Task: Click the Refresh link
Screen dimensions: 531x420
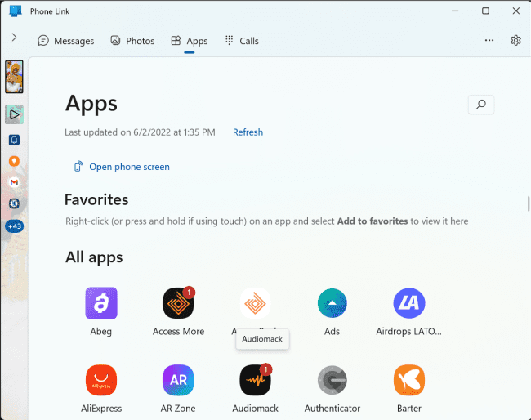Action: pos(248,132)
